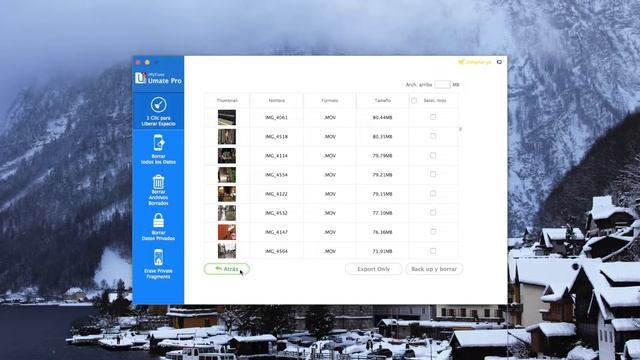This screenshot has width=640, height=360.
Task: Click the 71.91MB size value
Action: point(382,251)
